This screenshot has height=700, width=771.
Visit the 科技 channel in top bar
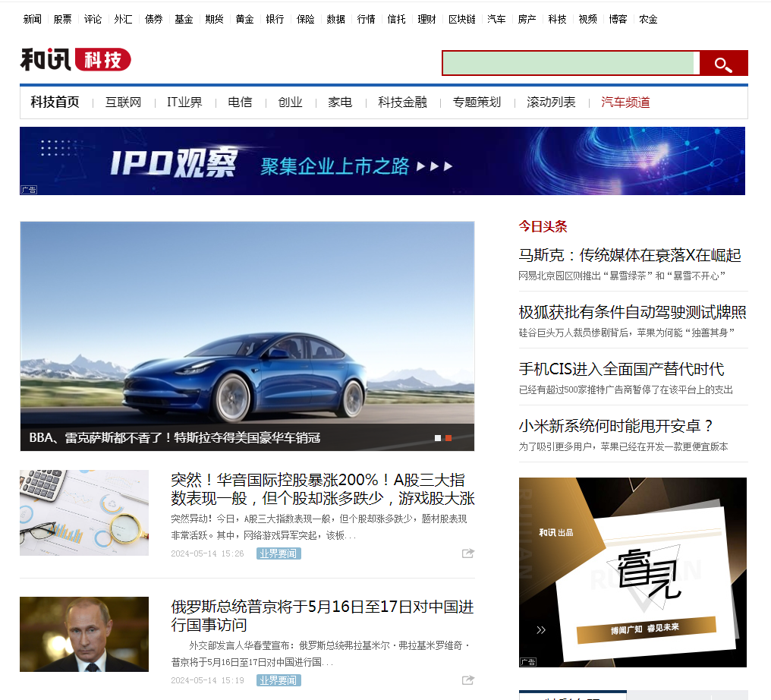pyautogui.click(x=558, y=19)
